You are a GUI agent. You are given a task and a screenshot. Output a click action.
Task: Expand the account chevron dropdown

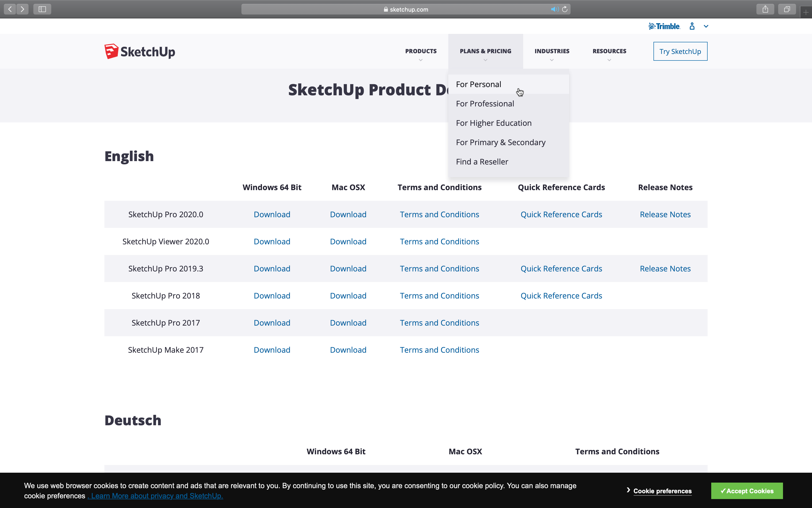[x=706, y=26]
